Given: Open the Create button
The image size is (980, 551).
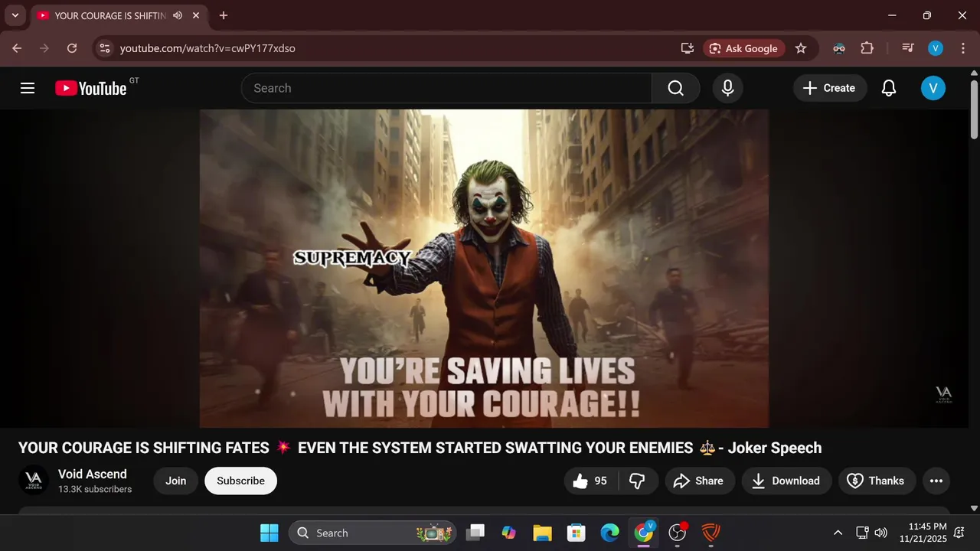Looking at the screenshot, I should click(x=829, y=88).
